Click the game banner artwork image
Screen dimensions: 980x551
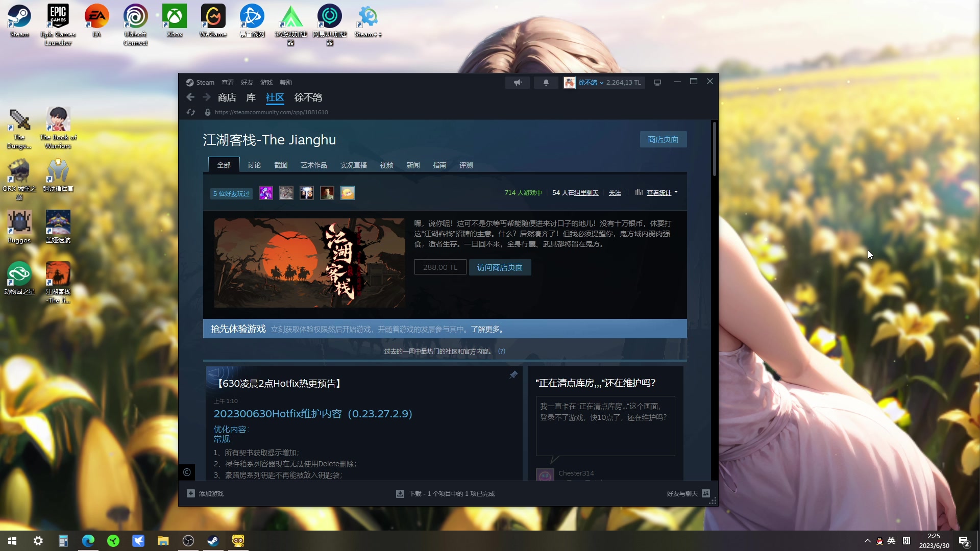tap(310, 263)
